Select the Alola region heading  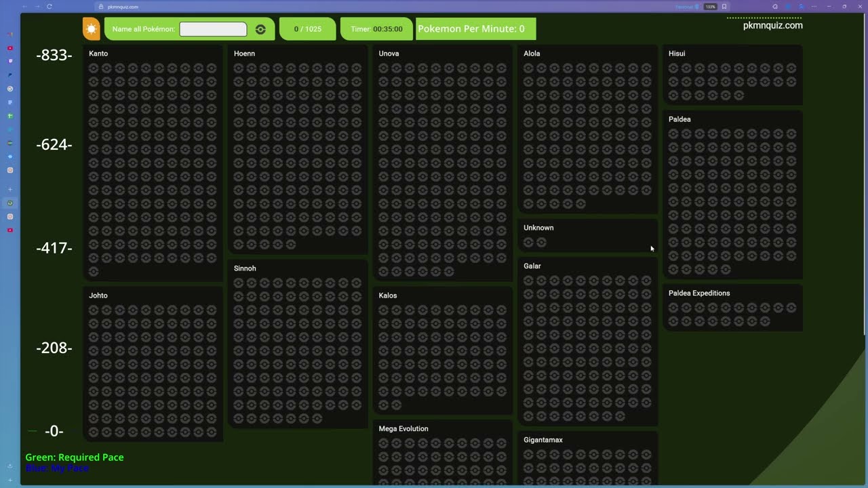(x=532, y=54)
